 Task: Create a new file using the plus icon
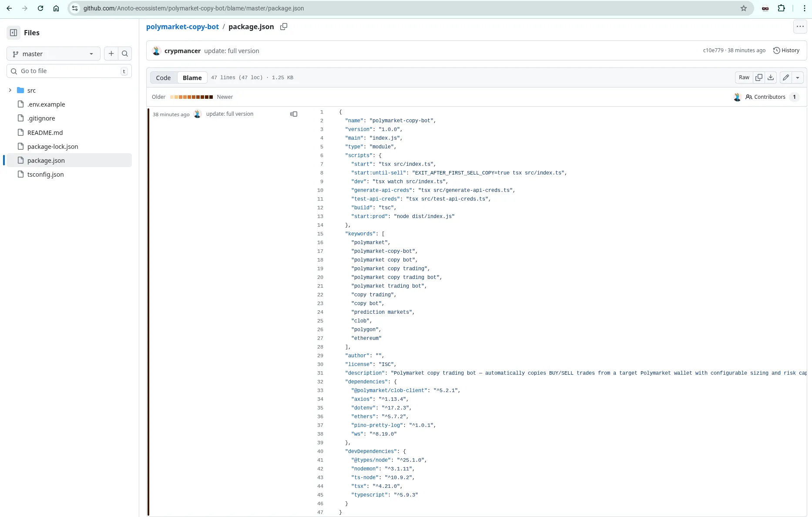[x=111, y=54]
